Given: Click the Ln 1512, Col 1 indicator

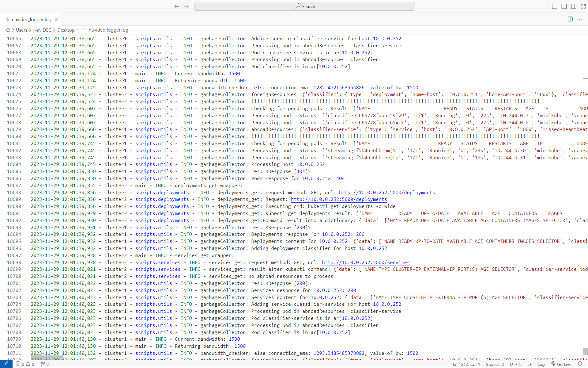Looking at the screenshot, I should click(466, 364).
